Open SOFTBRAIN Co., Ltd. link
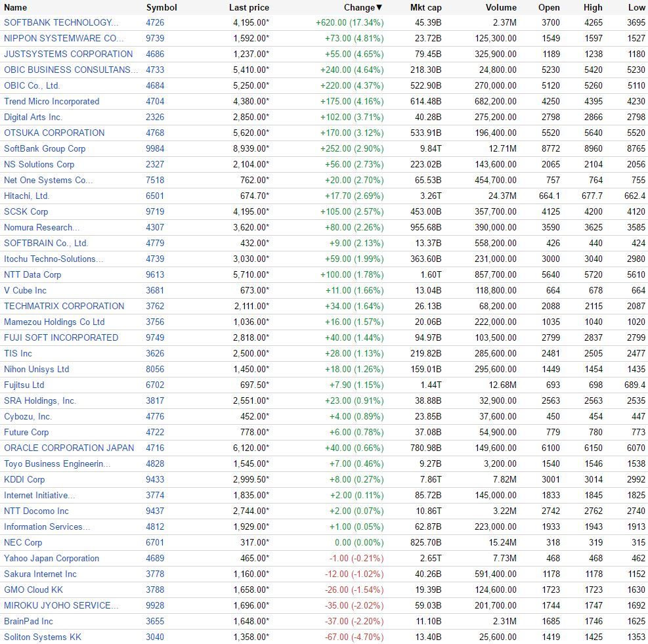The height and width of the screenshot is (644, 648). click(x=46, y=243)
